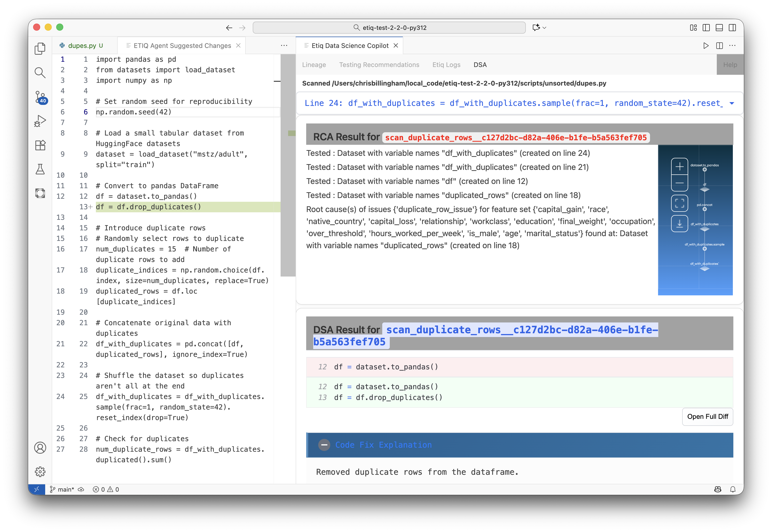Open the Explorer view in activity bar
This screenshot has width=772, height=532.
click(40, 49)
